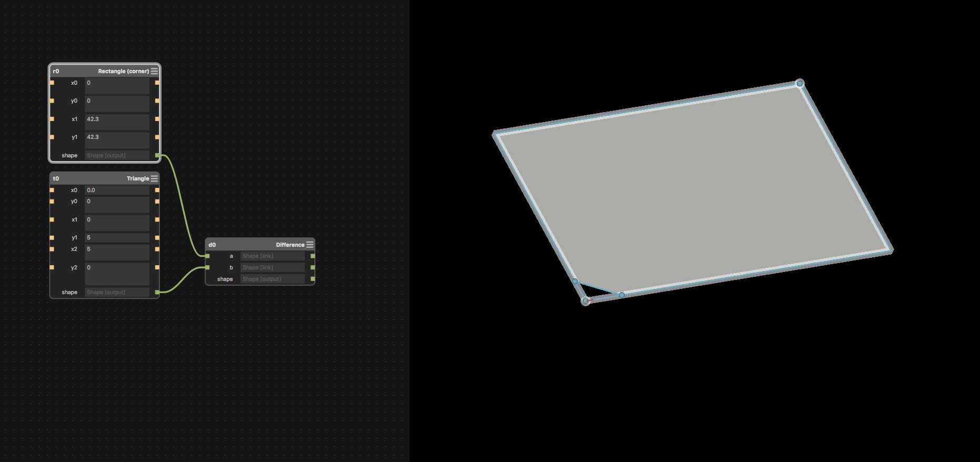
Task: Select the bottom-left origin handle in the viewport
Action: (x=585, y=301)
